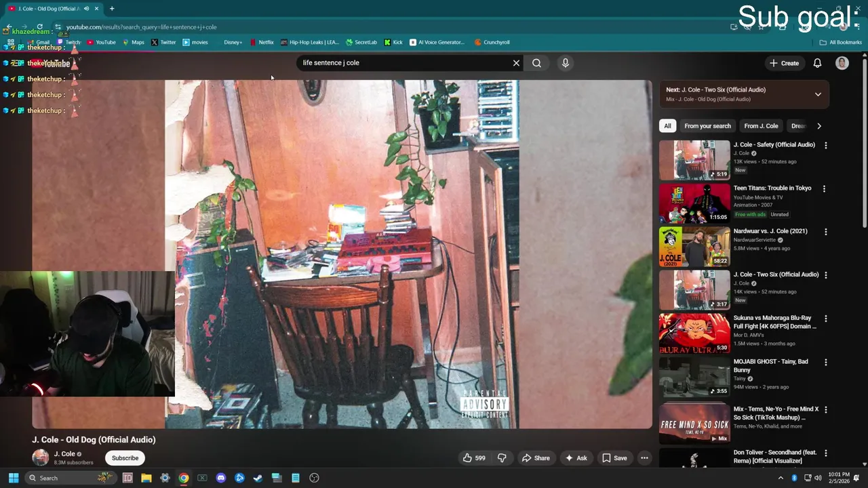Open the Maps bookmark
This screenshot has height=488, width=868.
pyautogui.click(x=133, y=42)
